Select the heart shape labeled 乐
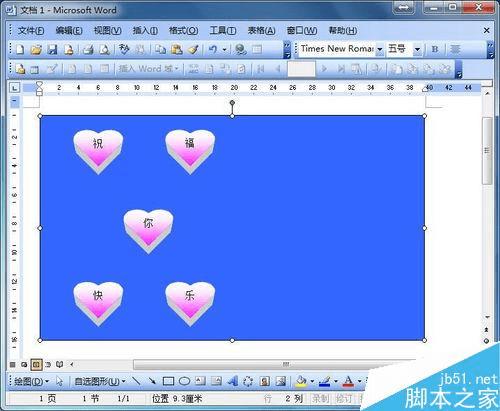The image size is (500, 411). (x=190, y=304)
